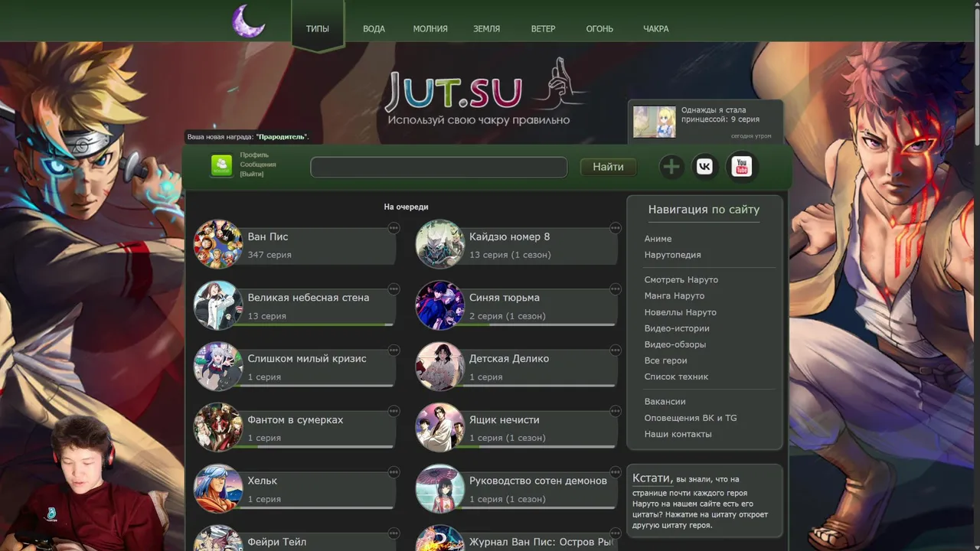The height and width of the screenshot is (551, 980).
Task: Open the Ван Пис round thumbnail
Action: point(218,244)
